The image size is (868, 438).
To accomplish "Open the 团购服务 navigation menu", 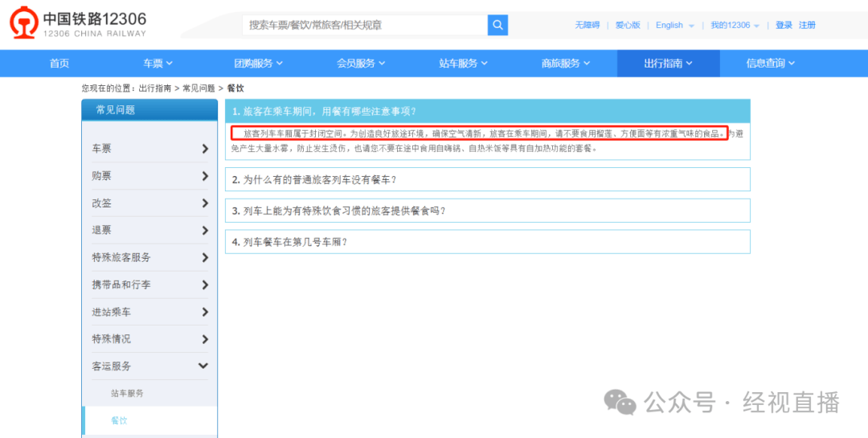I will 259,63.
